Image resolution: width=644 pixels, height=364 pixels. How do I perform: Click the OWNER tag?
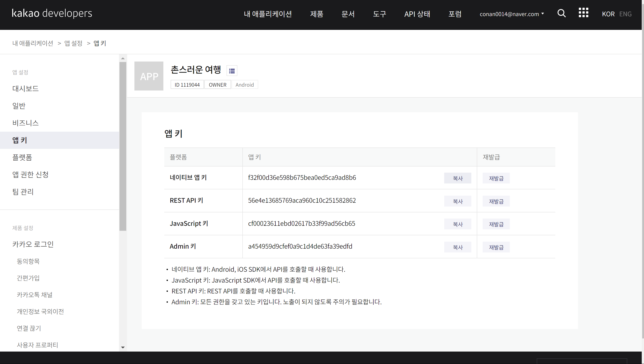tap(217, 85)
